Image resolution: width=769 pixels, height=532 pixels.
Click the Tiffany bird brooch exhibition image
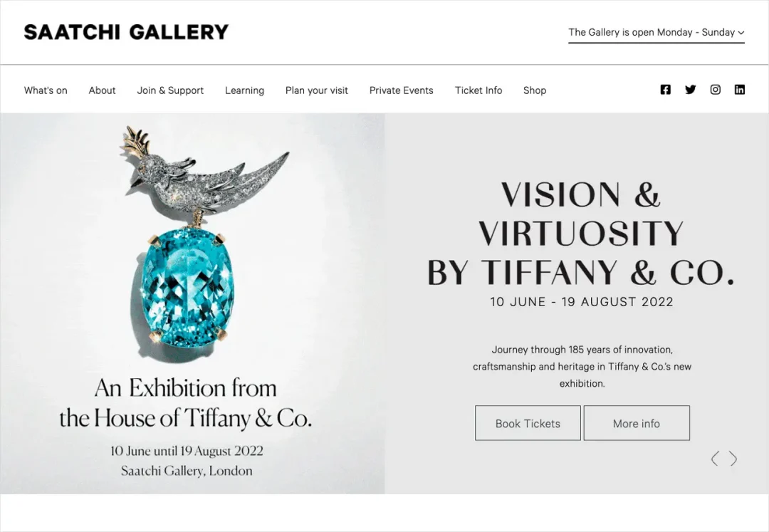(192, 303)
